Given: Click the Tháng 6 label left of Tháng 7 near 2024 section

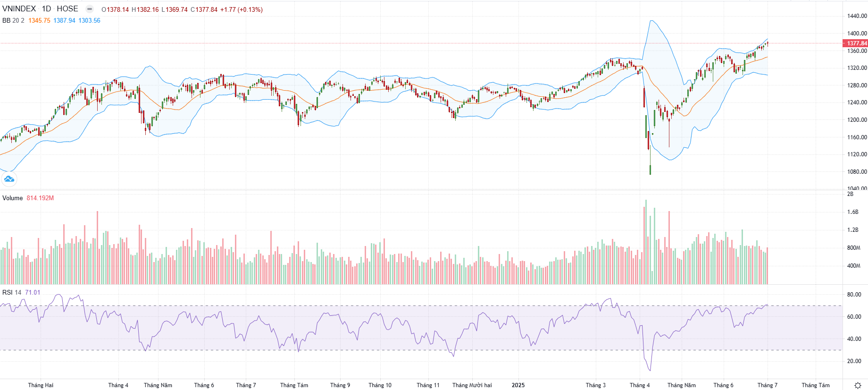Looking at the screenshot, I should (x=204, y=385).
